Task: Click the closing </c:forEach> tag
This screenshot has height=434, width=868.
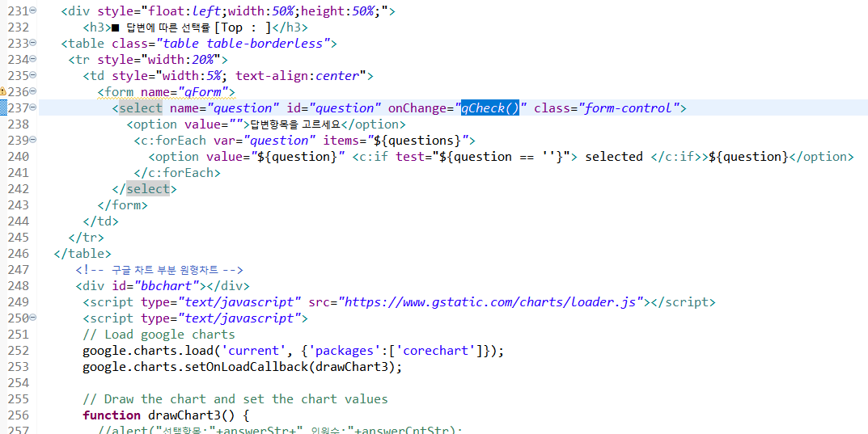Action: [x=177, y=173]
